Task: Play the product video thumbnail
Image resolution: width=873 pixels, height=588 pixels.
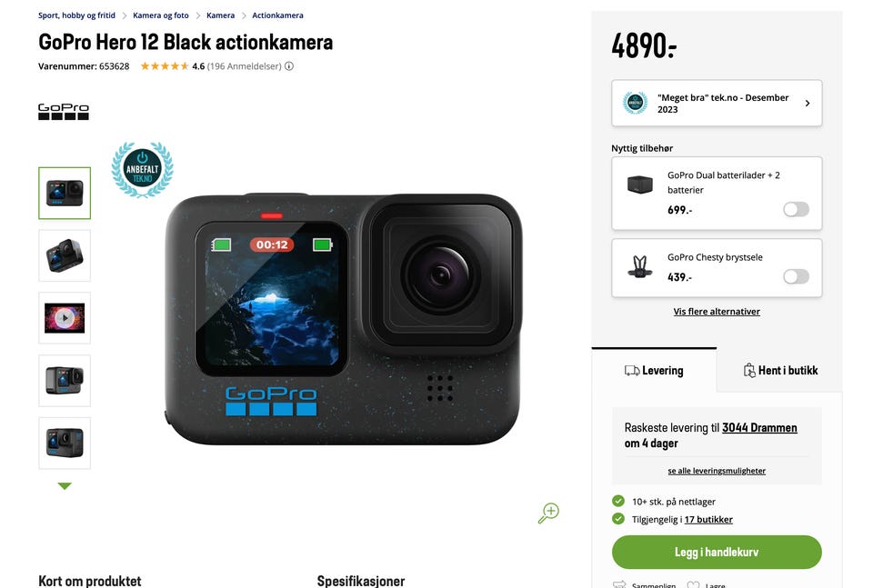Action: pyautogui.click(x=65, y=318)
